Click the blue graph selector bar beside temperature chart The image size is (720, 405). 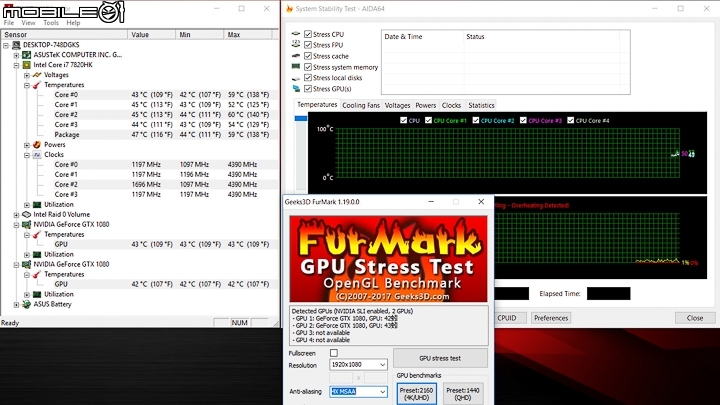(301, 118)
